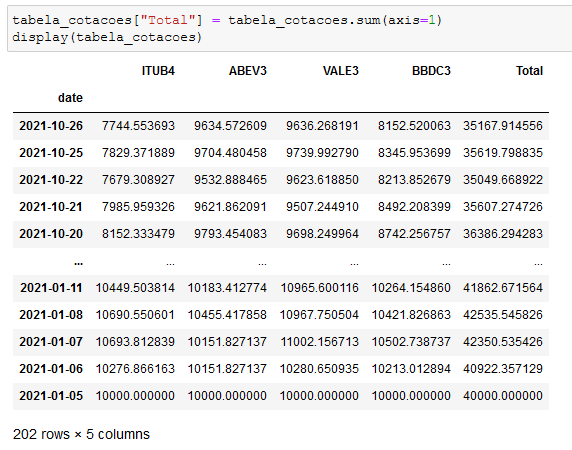Select row index 2021-01-08

point(51,315)
